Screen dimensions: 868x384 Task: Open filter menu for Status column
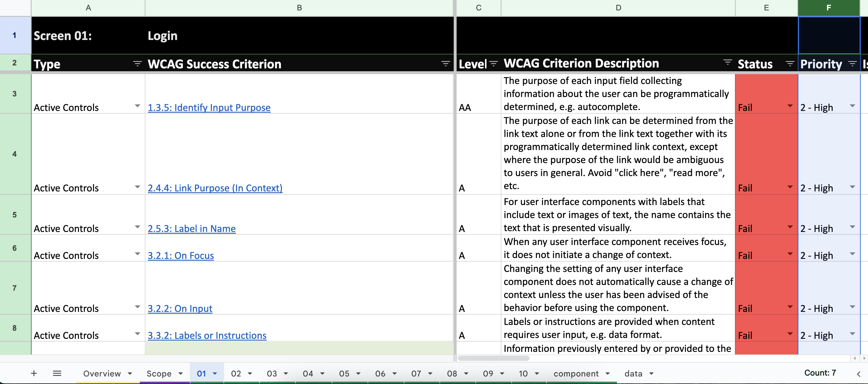click(790, 64)
